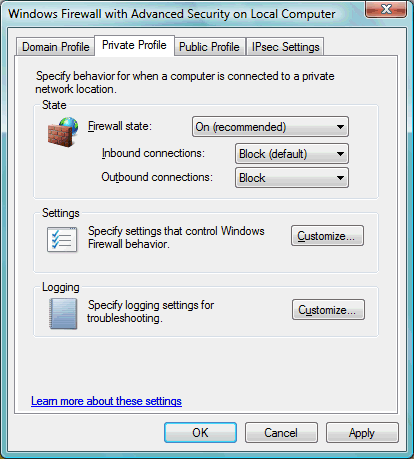Click the Firewall state label
Viewport: 414px width, 459px height.
[x=120, y=126]
